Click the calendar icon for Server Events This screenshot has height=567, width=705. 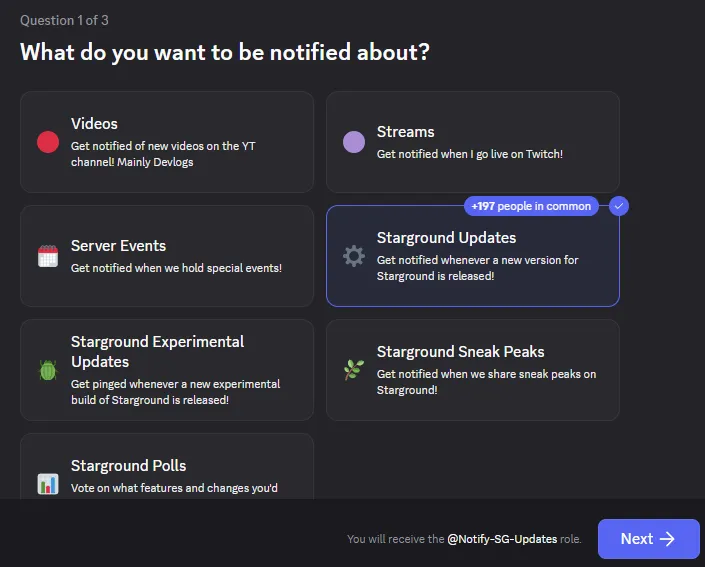[x=48, y=256]
